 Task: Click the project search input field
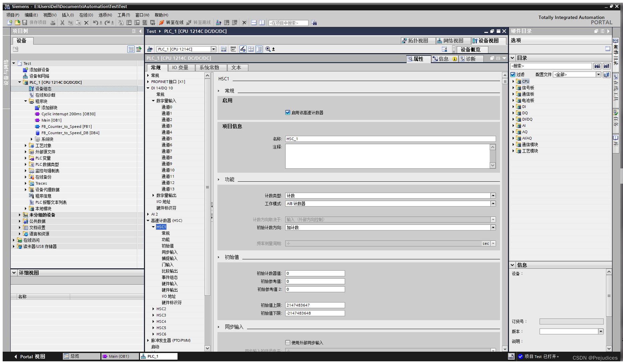click(x=288, y=23)
